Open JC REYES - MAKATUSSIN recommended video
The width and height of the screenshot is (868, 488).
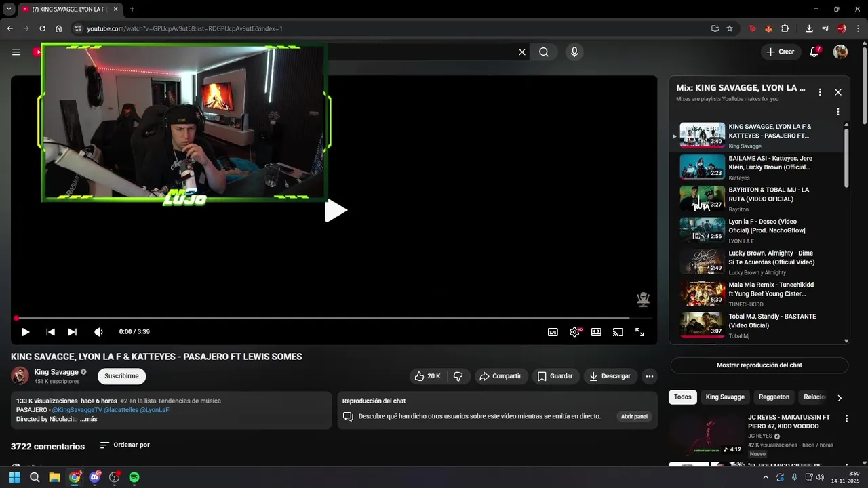point(789,422)
